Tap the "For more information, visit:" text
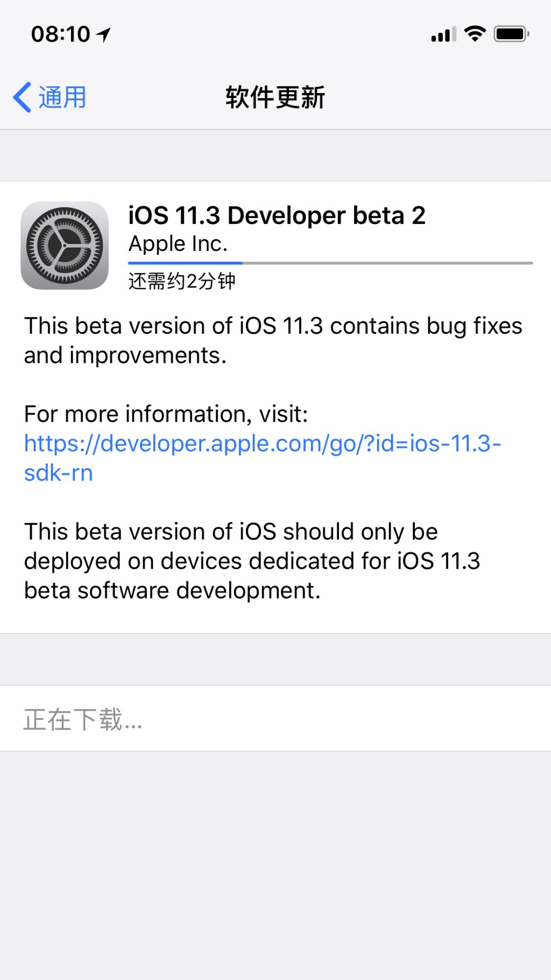Viewport: 551px width, 980px height. coord(166,414)
